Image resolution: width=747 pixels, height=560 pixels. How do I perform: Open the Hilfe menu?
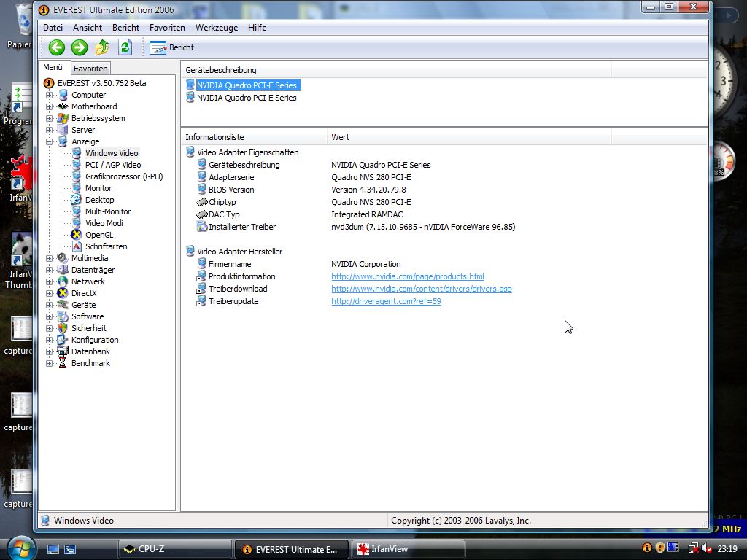click(x=258, y=28)
